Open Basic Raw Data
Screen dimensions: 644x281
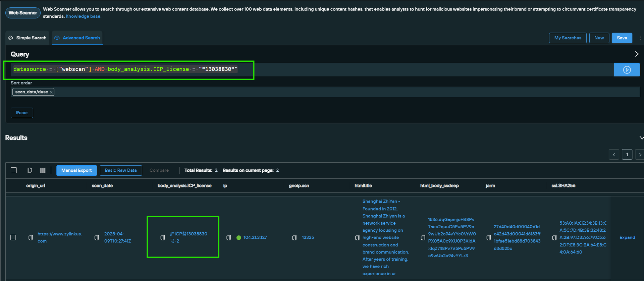click(x=121, y=170)
